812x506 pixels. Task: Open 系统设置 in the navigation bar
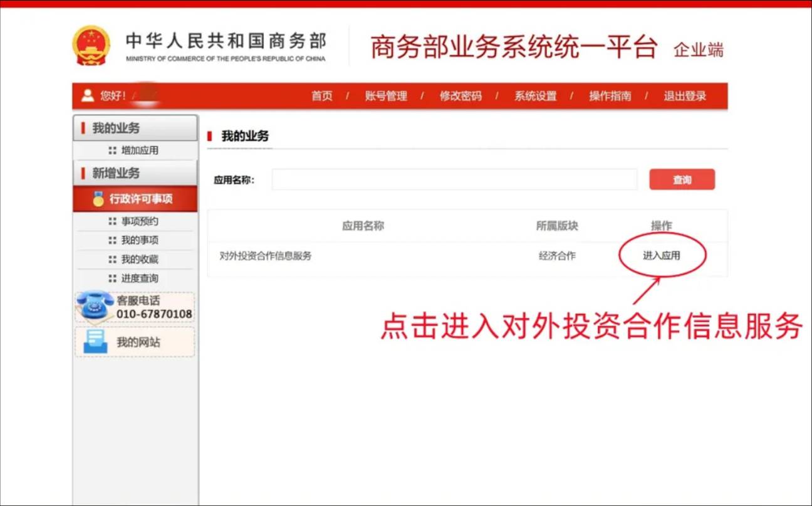[x=536, y=96]
